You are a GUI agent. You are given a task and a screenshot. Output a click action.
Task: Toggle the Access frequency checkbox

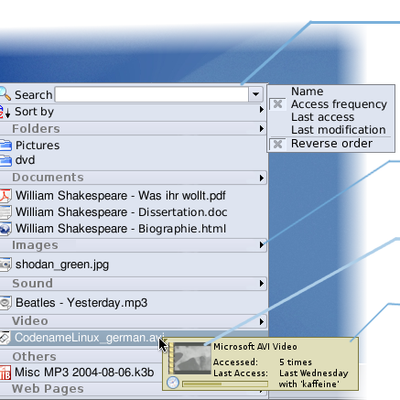[x=277, y=104]
